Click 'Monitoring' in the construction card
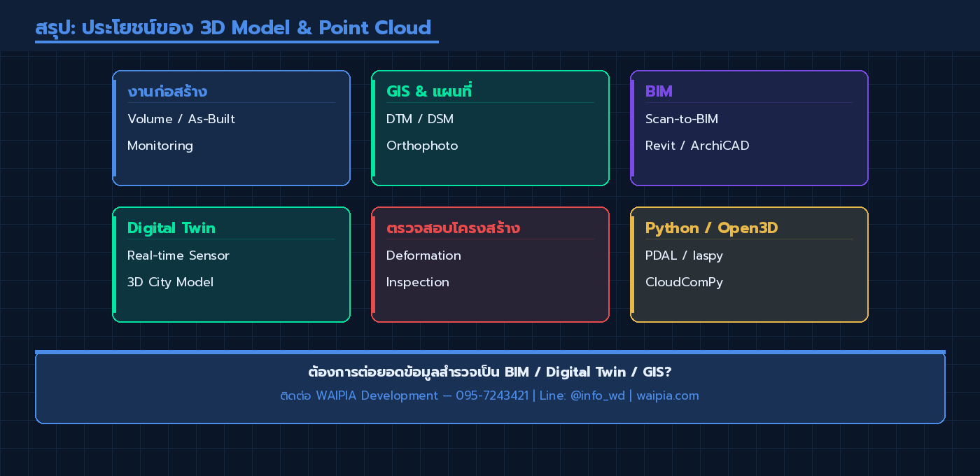 [160, 146]
